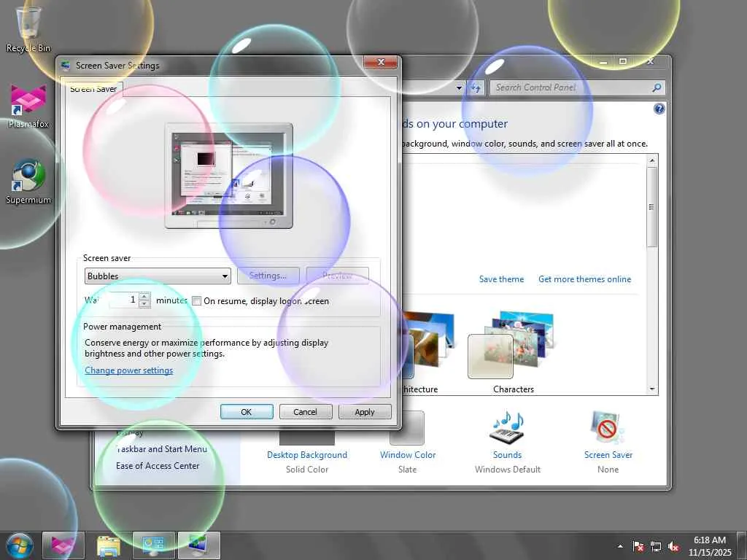Viewport: 747px width, 560px height.
Task: Open the taskbar clock and date
Action: (x=710, y=546)
